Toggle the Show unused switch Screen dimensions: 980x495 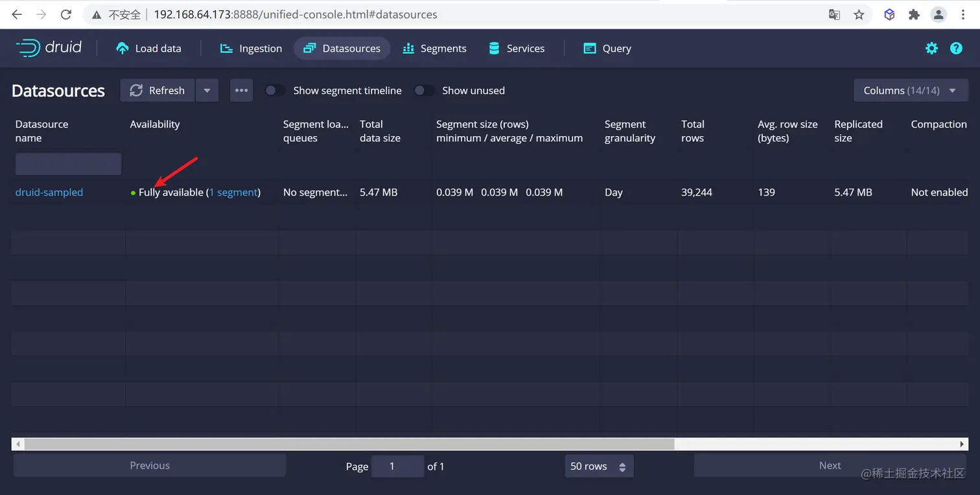424,91
